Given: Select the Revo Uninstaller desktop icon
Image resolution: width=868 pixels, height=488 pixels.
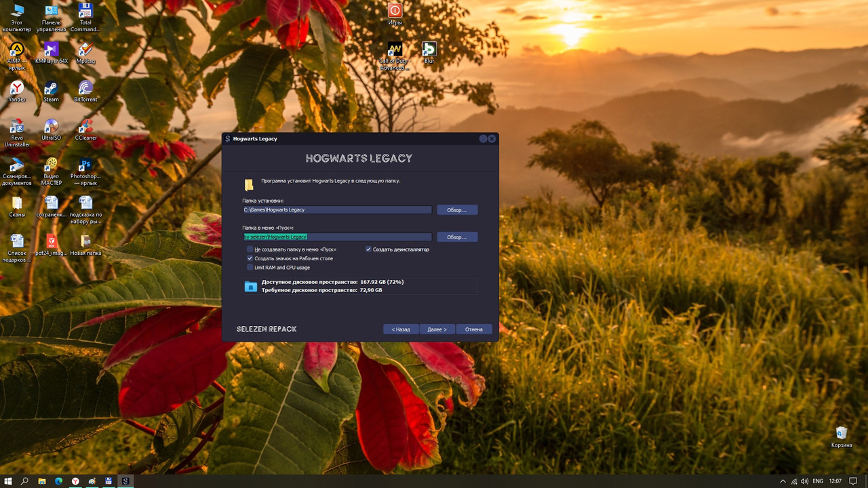Looking at the screenshot, I should tap(17, 133).
